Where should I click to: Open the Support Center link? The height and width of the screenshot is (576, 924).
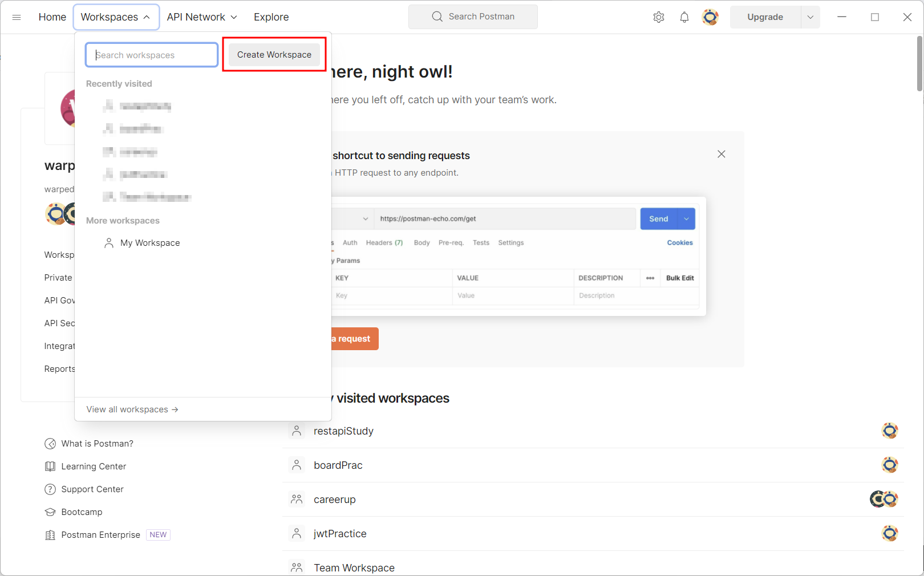tap(92, 489)
